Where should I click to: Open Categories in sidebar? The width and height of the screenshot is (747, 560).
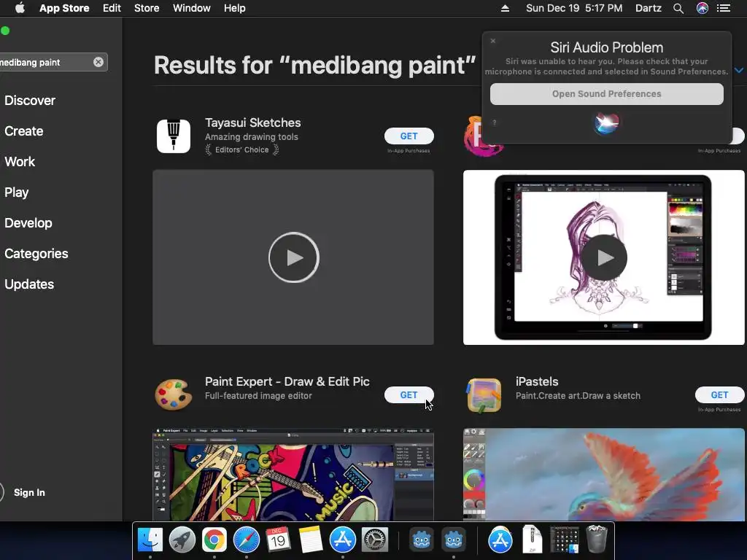(x=36, y=253)
